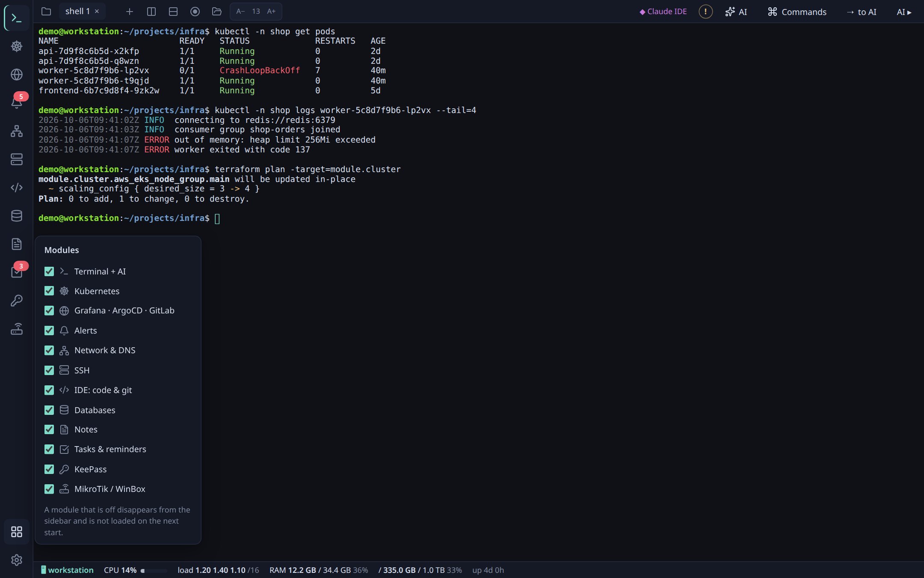Viewport: 924px width, 578px height.
Task: Click the load 1.20 1.40 1.10 entry
Action: [218, 570]
